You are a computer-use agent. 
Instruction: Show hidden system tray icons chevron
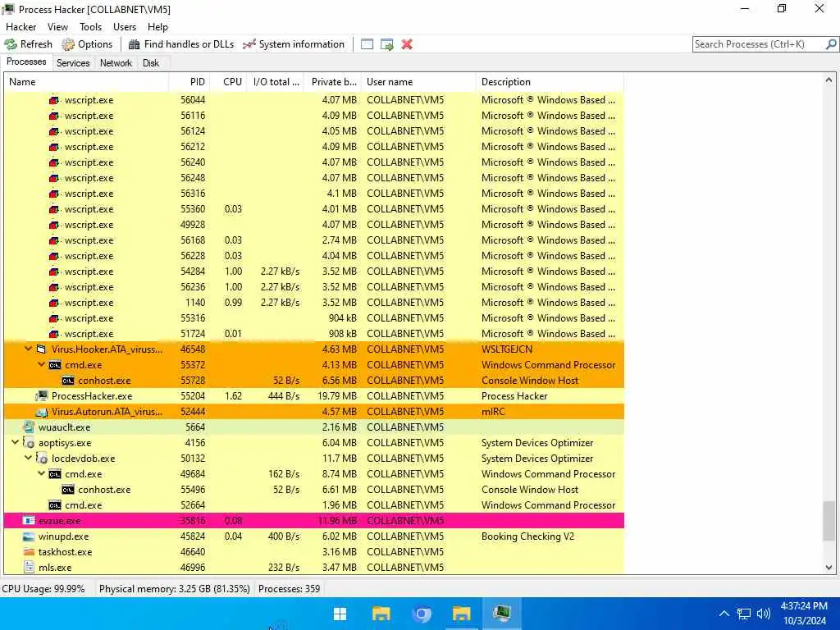tap(724, 614)
